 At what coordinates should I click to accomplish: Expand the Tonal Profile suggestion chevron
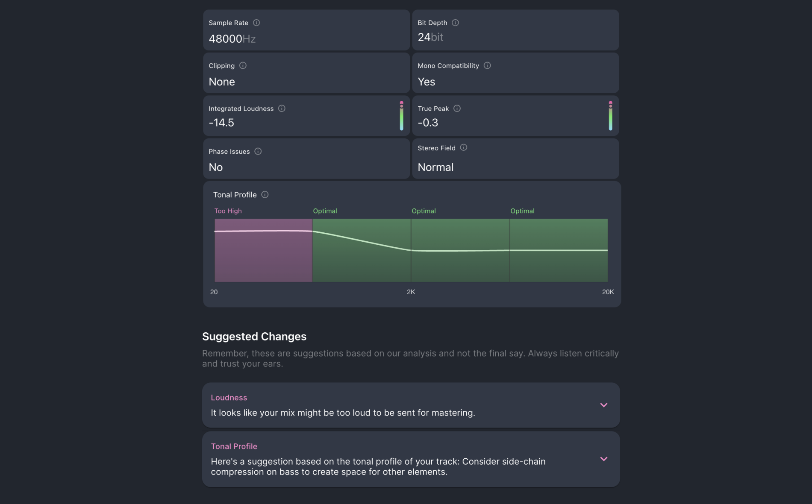pos(603,459)
